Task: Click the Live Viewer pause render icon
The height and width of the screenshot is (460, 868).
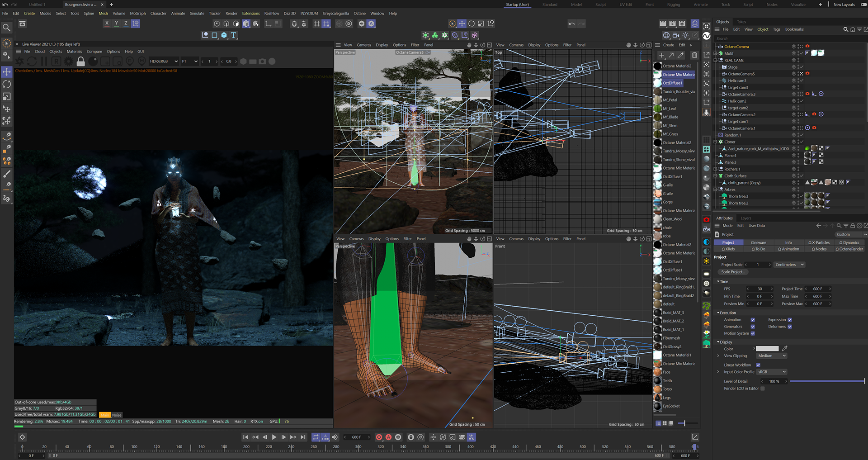Action: [44, 61]
